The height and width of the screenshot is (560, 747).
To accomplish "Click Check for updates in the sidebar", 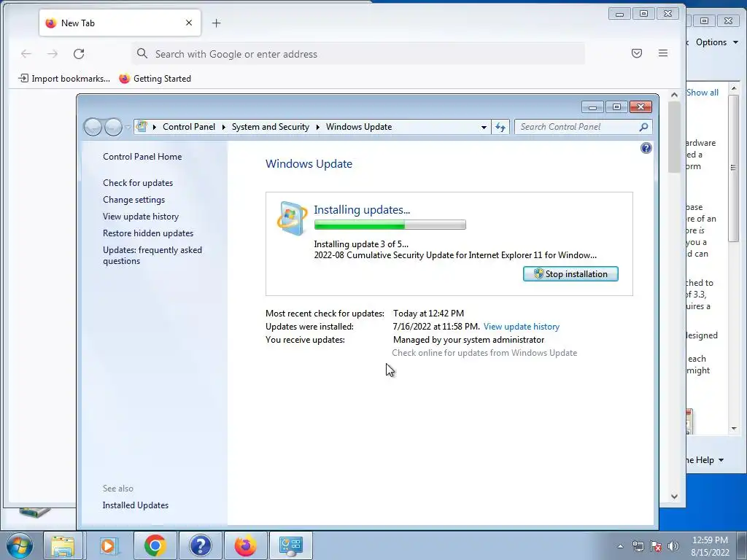I will click(138, 183).
